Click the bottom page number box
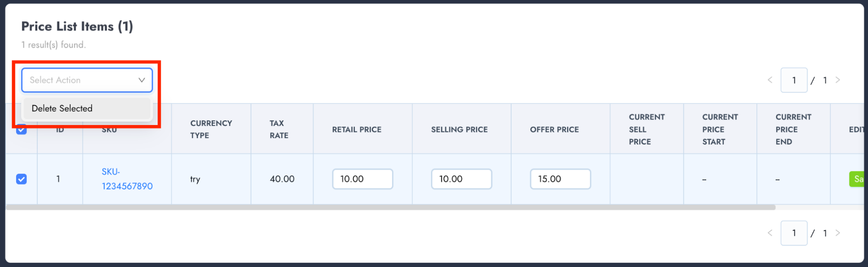The width and height of the screenshot is (868, 267). click(x=794, y=233)
